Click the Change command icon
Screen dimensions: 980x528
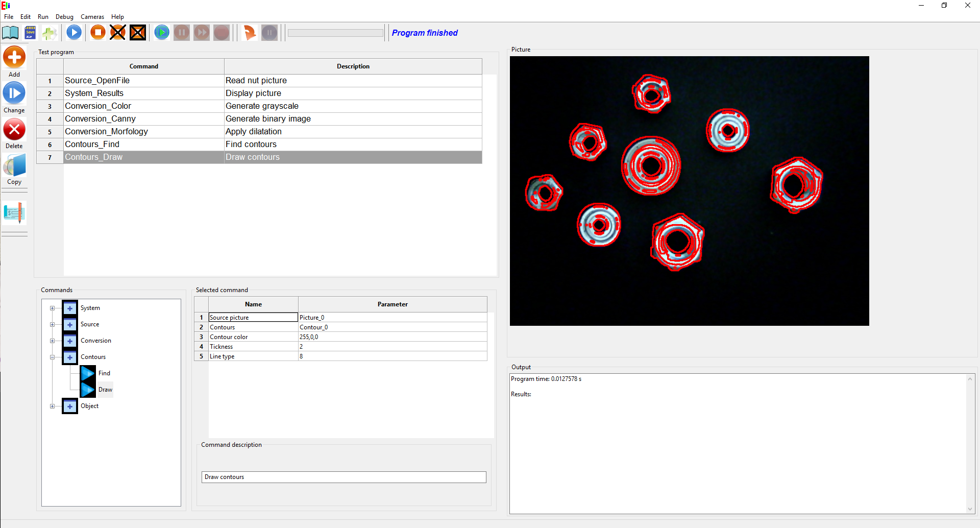click(x=14, y=93)
